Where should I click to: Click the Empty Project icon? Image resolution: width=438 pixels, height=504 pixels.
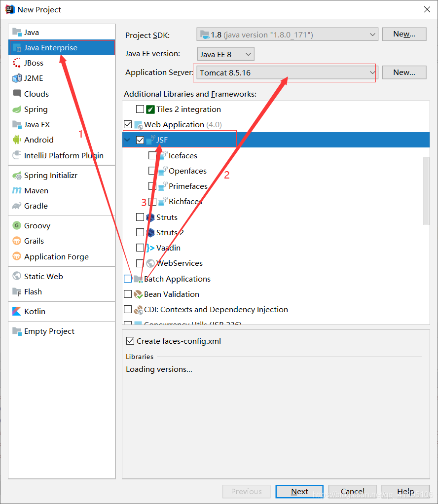click(17, 331)
